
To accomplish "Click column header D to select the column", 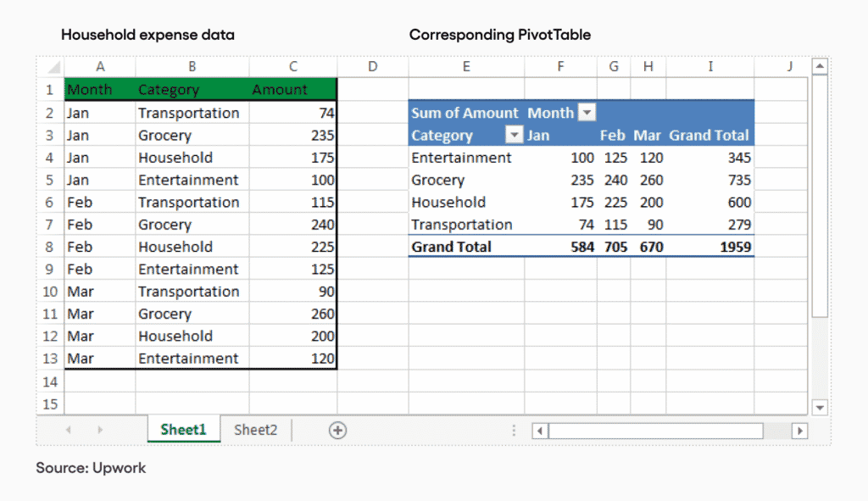I will (x=371, y=66).
